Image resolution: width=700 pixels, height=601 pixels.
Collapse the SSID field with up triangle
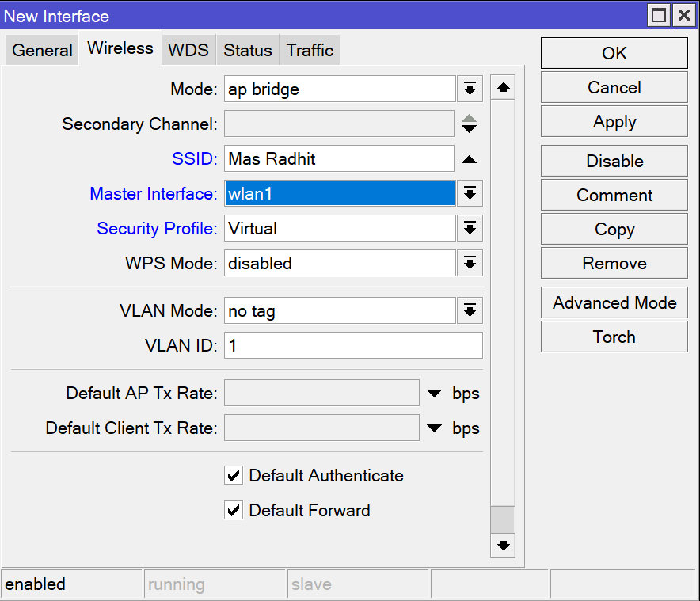coord(470,159)
